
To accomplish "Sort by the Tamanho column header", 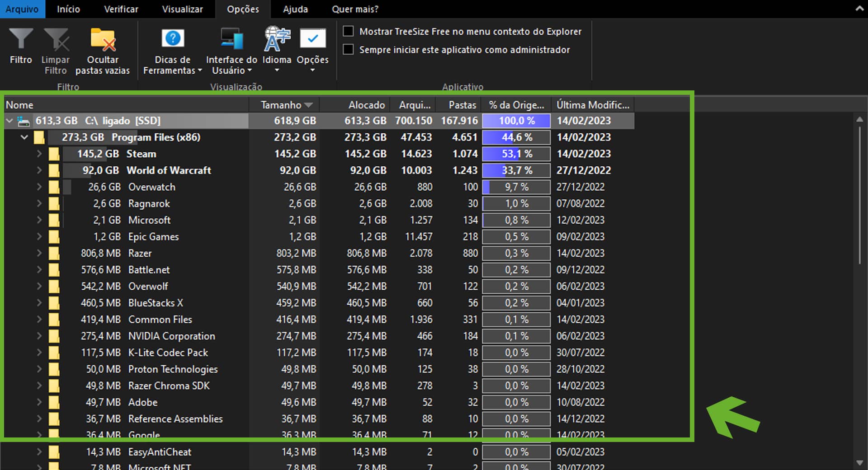I will pos(284,105).
